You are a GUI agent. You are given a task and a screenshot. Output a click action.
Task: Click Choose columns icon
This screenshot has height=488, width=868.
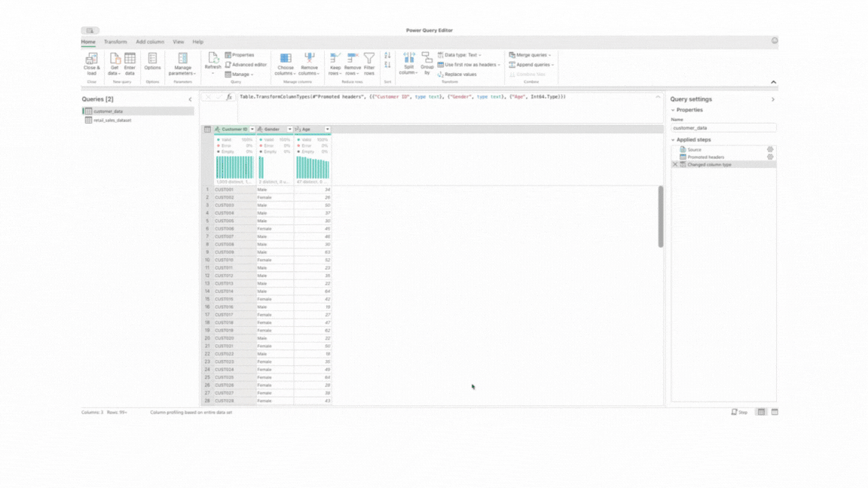[x=286, y=57]
